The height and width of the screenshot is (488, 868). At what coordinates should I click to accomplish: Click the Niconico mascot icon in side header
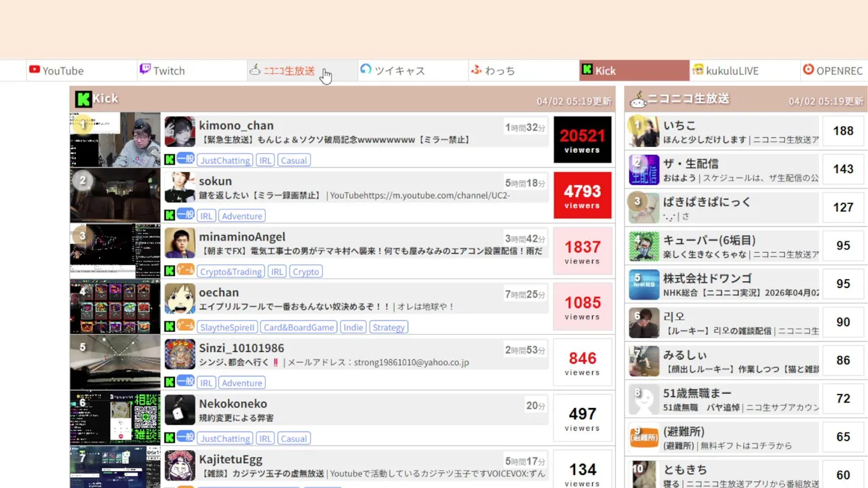click(x=638, y=101)
